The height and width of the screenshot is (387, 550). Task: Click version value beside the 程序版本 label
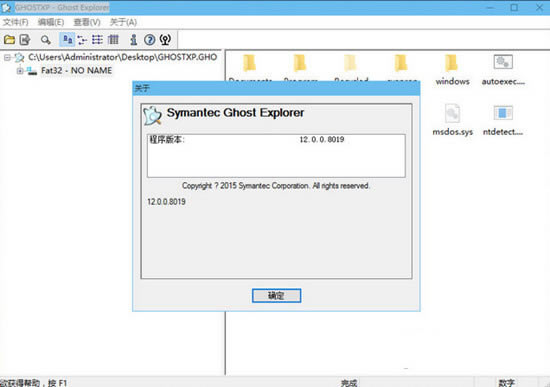pyautogui.click(x=322, y=140)
